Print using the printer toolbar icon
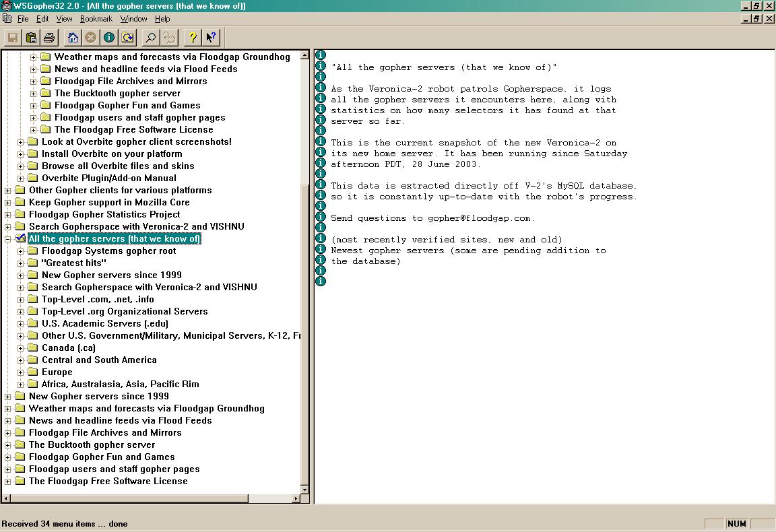This screenshot has height=532, width=776. click(49, 38)
